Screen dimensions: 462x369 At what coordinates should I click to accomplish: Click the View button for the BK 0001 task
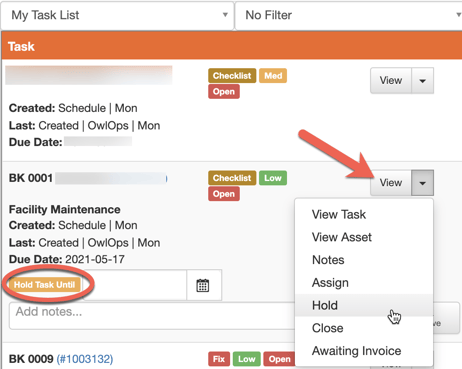391,183
